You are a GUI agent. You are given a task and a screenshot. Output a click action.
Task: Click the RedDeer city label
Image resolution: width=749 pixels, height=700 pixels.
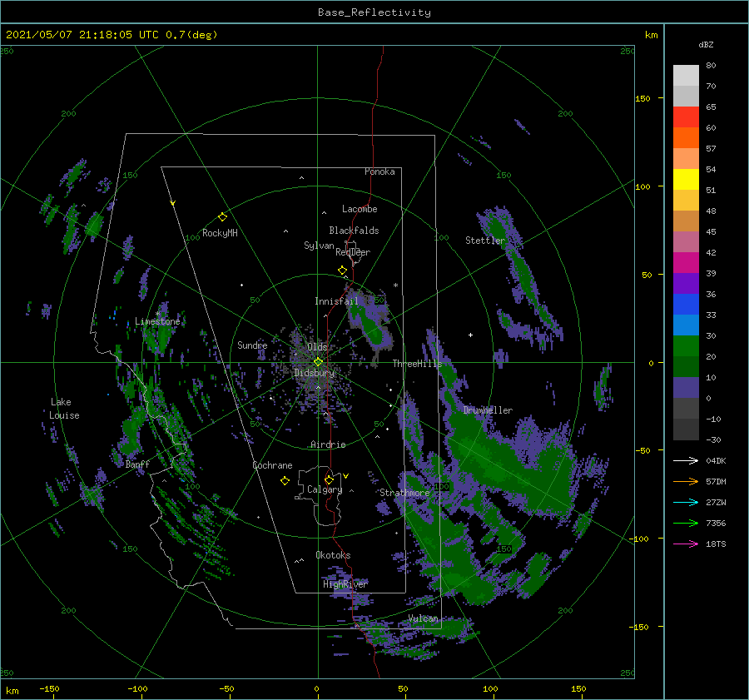click(x=353, y=252)
